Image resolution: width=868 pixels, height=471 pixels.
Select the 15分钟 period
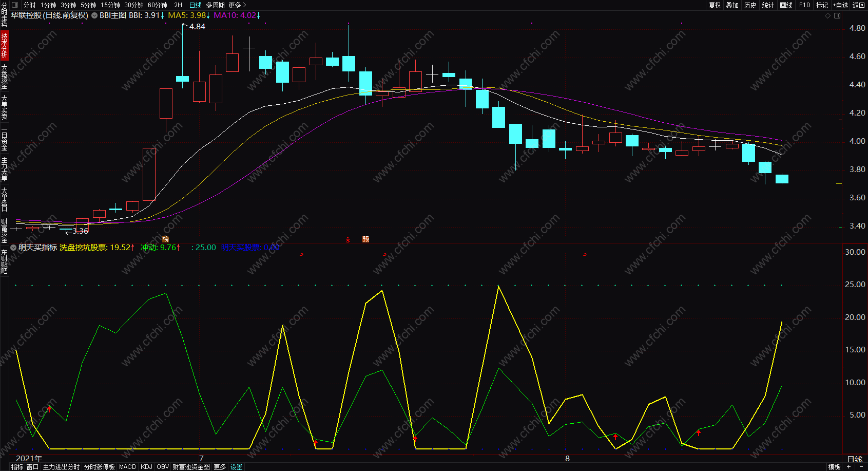(x=110, y=5)
